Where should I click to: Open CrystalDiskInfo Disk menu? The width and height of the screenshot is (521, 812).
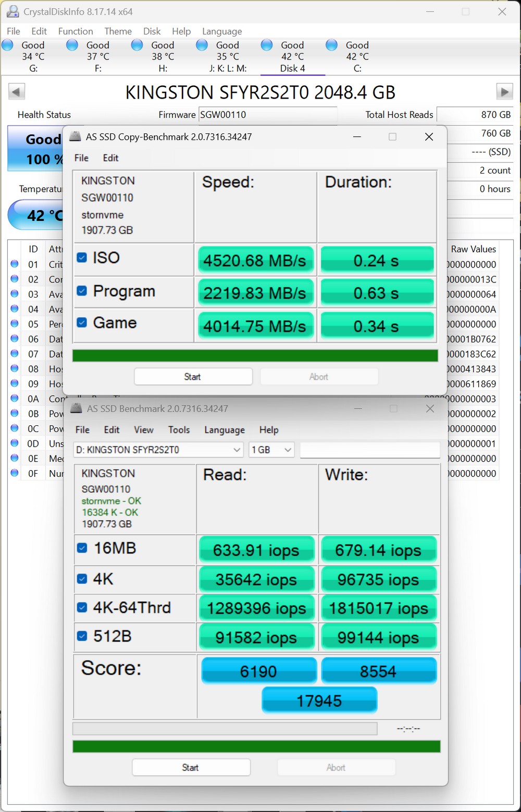click(x=152, y=31)
